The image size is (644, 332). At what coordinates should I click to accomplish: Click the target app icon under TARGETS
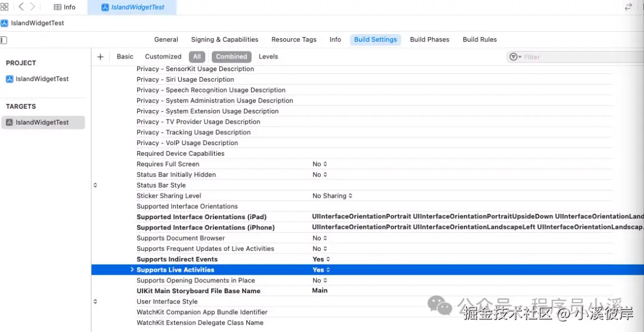[x=10, y=122]
